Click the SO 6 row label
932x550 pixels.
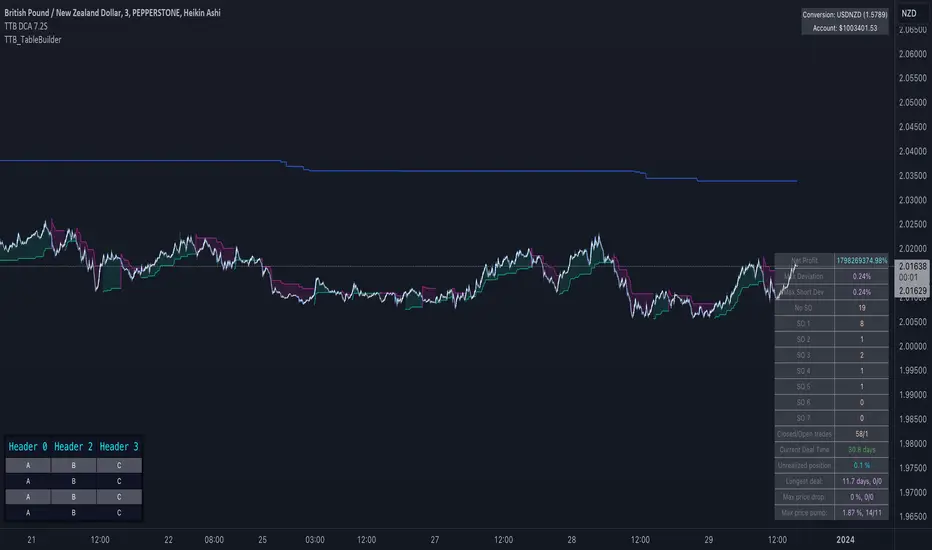pyautogui.click(x=804, y=403)
